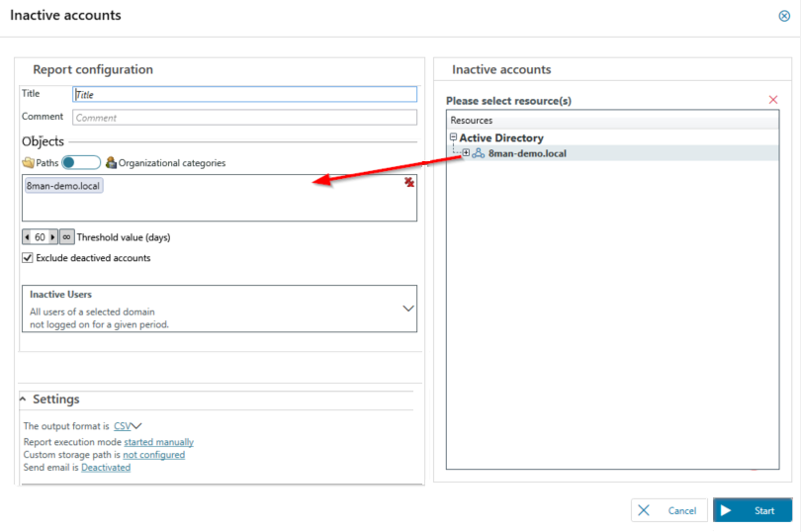Open the CSV output format dropdown
This screenshot has height=532, width=801.
(128, 426)
